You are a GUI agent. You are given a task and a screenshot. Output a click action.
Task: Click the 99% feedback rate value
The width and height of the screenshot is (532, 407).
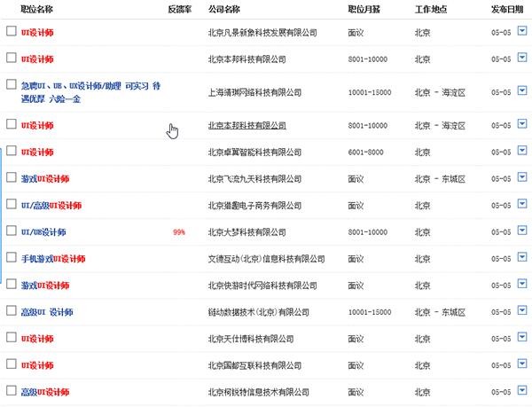[179, 232]
